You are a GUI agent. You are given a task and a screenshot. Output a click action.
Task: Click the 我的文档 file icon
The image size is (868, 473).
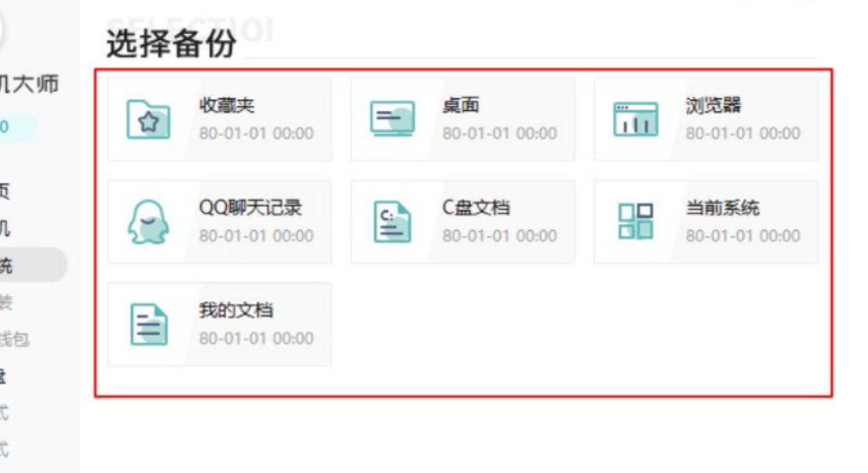click(x=148, y=325)
